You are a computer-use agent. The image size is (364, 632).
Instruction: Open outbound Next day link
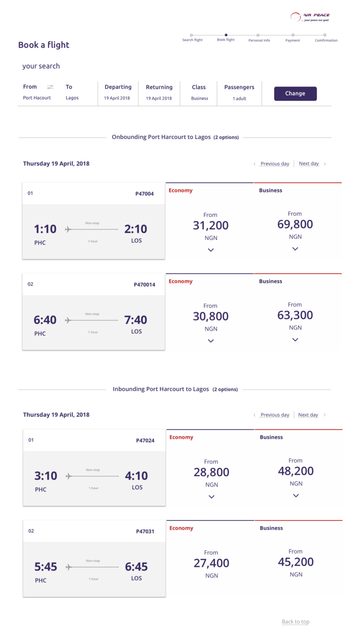pyautogui.click(x=309, y=163)
